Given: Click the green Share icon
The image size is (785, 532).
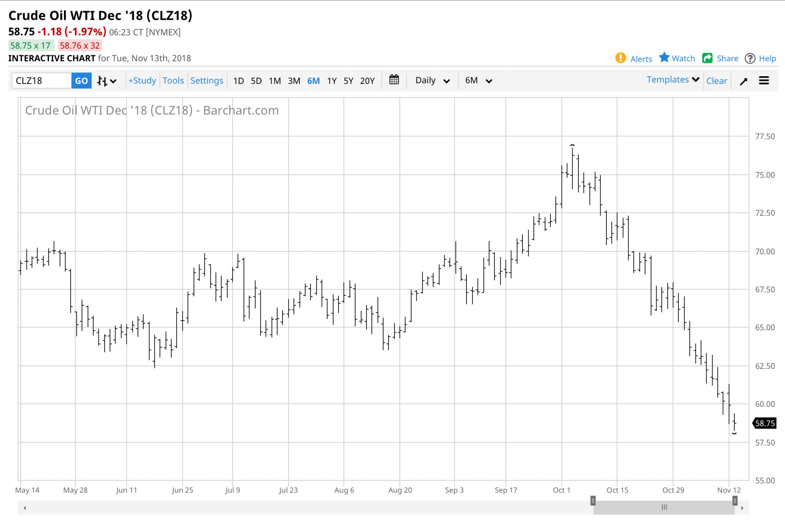Looking at the screenshot, I should click(x=707, y=58).
